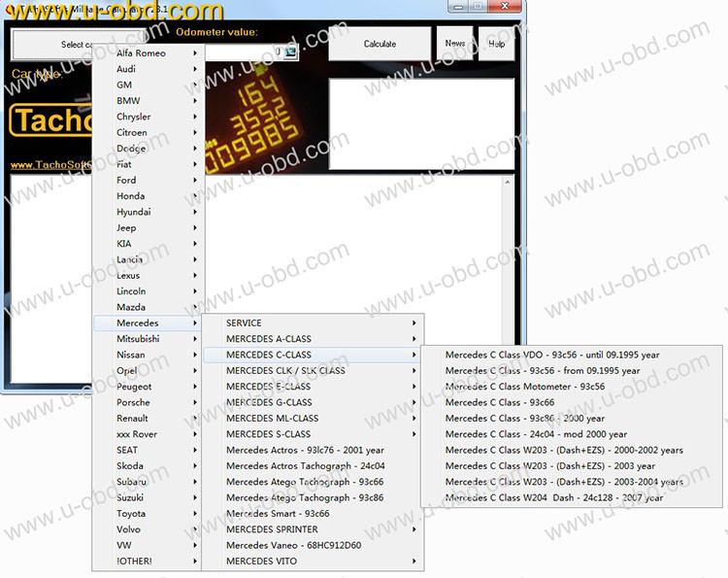728x578 pixels.
Task: Close the mileage calculator window
Action: tap(505, 6)
